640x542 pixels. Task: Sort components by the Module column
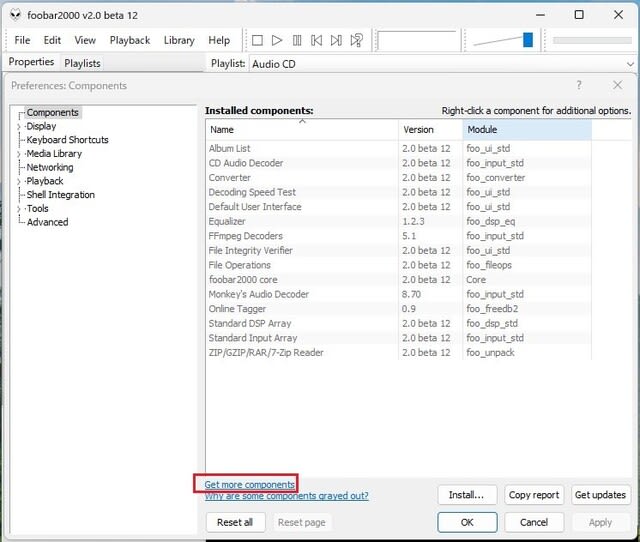pos(527,130)
